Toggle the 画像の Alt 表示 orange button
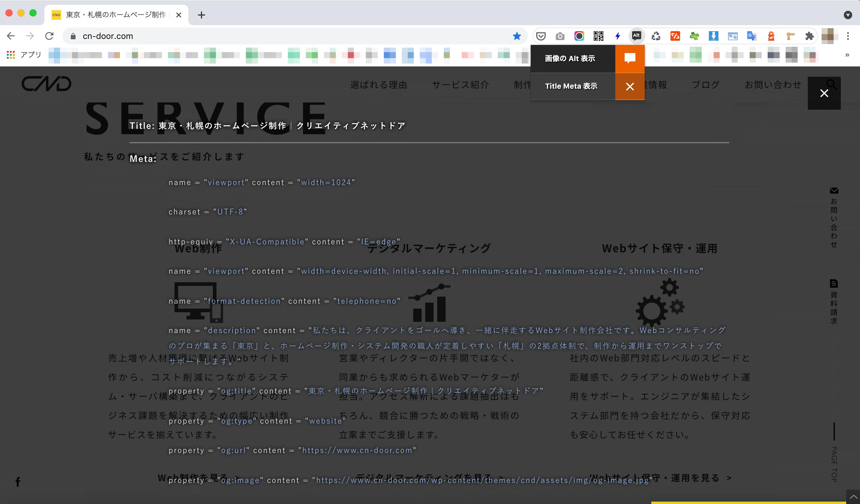This screenshot has height=504, width=860. (630, 59)
